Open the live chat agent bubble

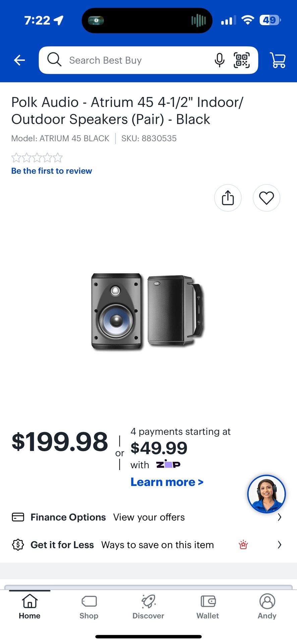266,494
